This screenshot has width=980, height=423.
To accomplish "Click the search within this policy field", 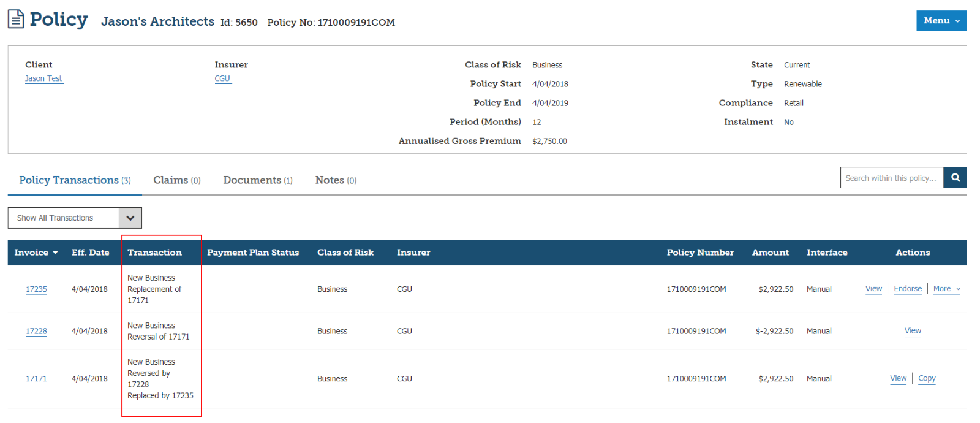I will (x=891, y=178).
